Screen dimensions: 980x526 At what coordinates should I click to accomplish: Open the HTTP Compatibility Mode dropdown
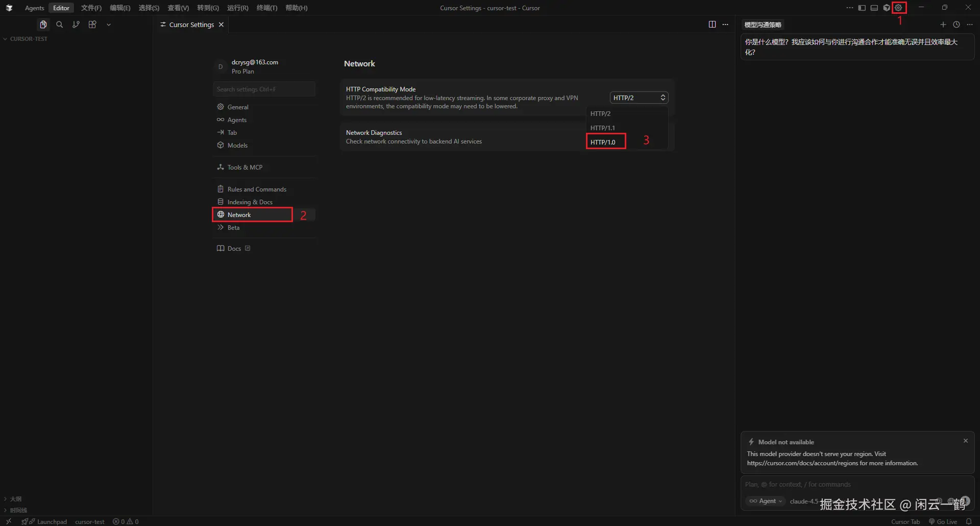pos(639,98)
